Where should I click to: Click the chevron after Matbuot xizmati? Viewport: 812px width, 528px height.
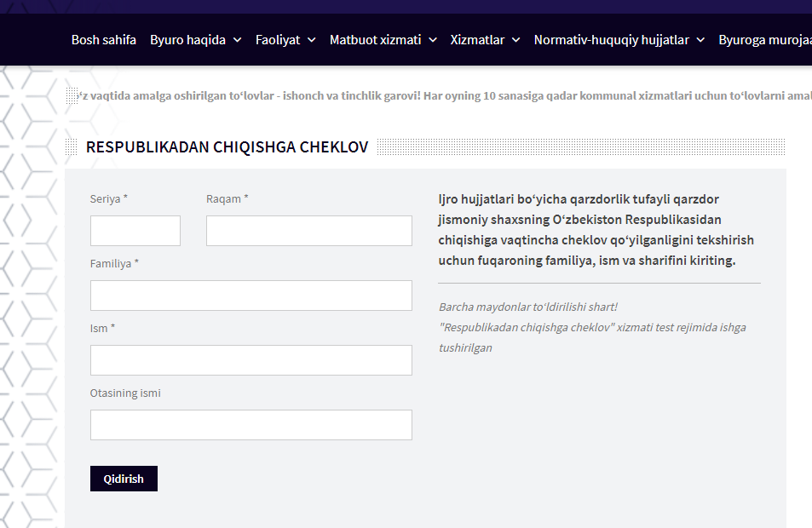(433, 40)
